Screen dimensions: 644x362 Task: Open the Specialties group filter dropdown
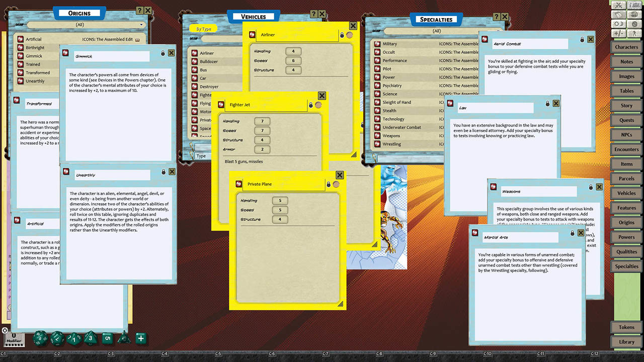pos(437,31)
